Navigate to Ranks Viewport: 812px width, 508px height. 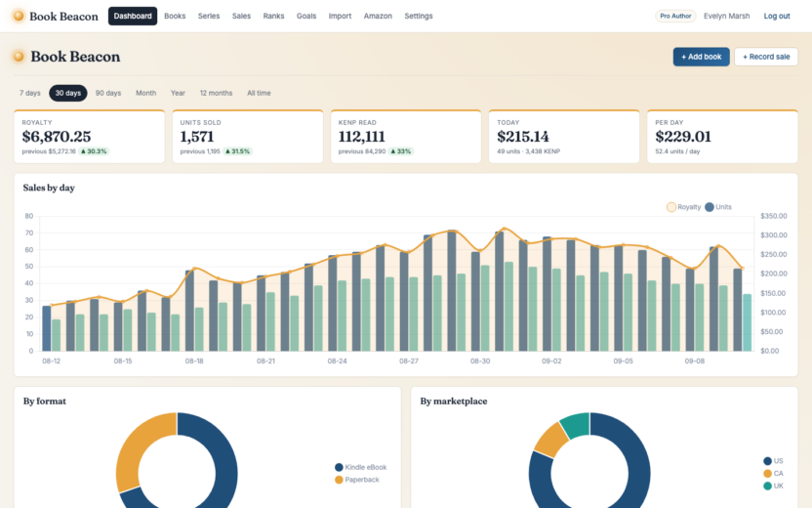273,16
